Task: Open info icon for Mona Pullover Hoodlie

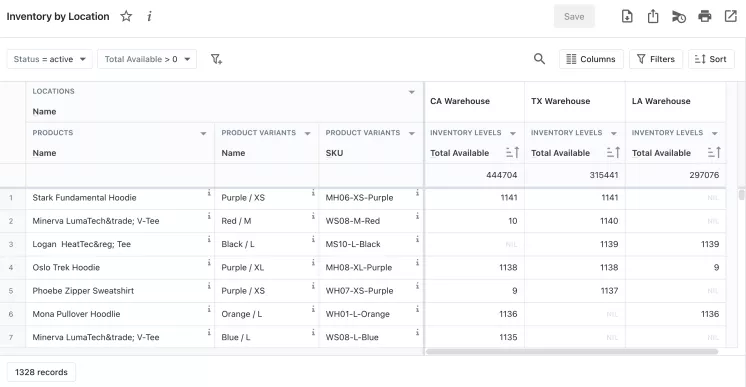Action: pyautogui.click(x=209, y=309)
